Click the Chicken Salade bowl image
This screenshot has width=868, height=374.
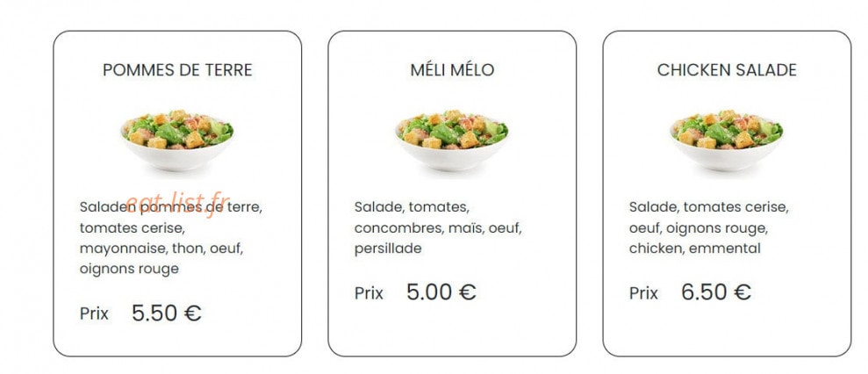tap(727, 140)
